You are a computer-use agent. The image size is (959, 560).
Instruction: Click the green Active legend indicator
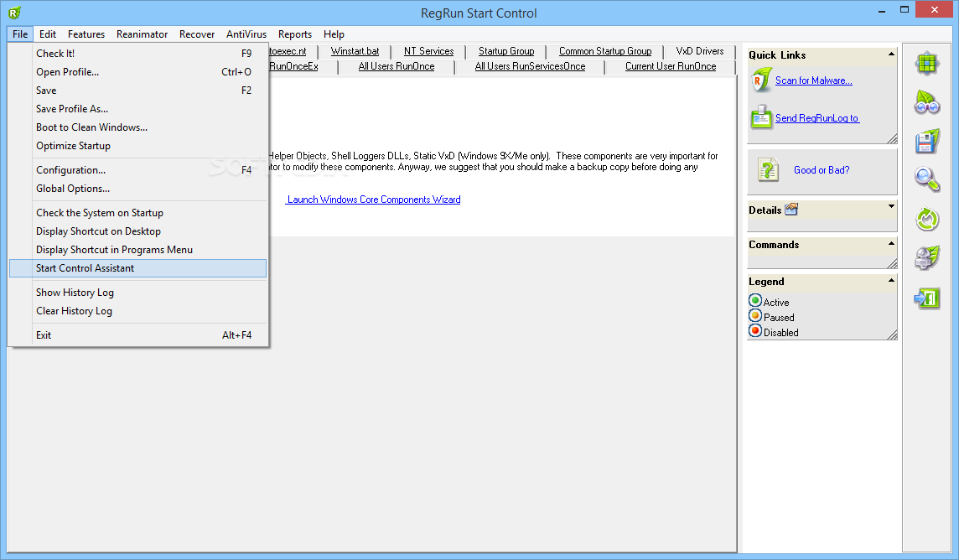(754, 301)
